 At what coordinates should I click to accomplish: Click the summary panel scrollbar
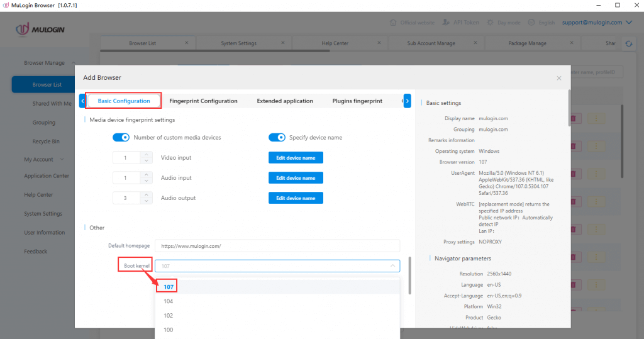click(x=569, y=108)
